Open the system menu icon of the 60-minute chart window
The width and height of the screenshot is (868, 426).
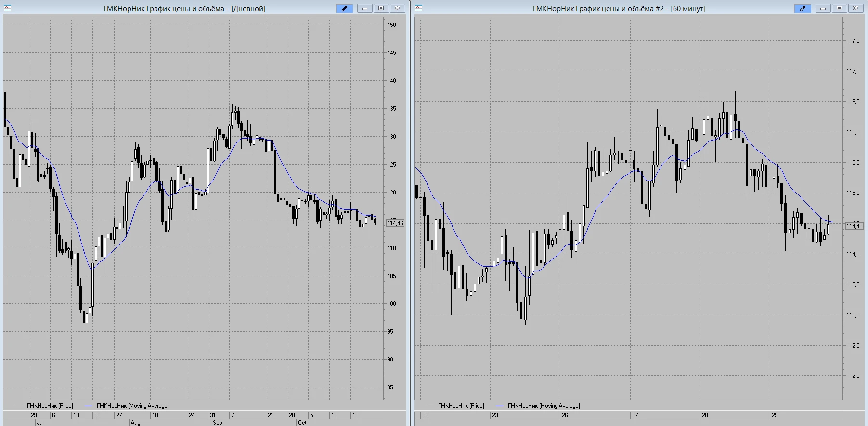coord(419,8)
